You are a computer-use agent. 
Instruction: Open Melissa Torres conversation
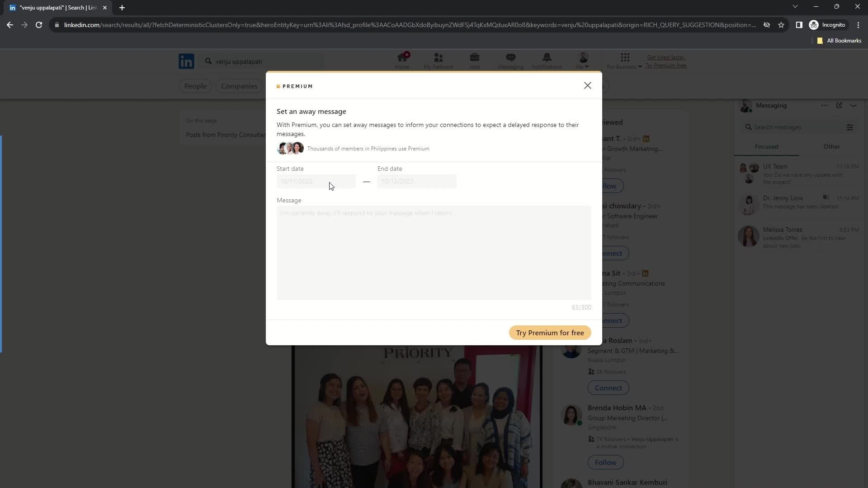point(798,237)
